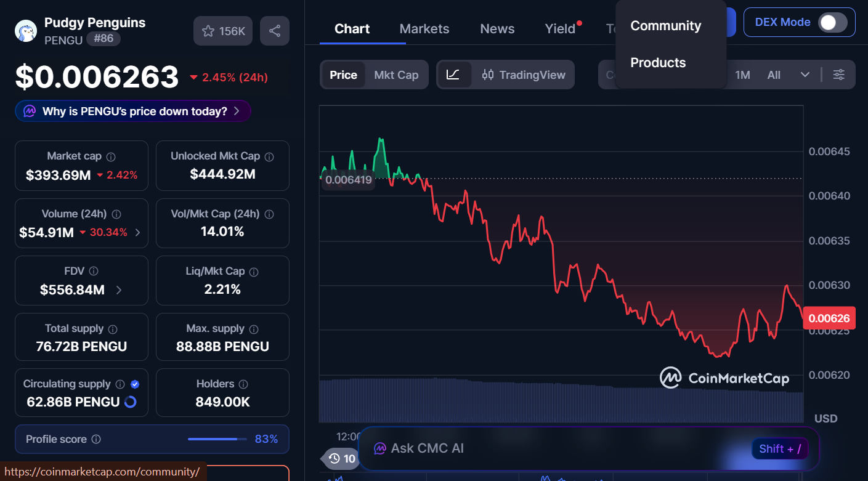Click the share icon button
Image resolution: width=868 pixels, height=481 pixels.
click(x=275, y=31)
